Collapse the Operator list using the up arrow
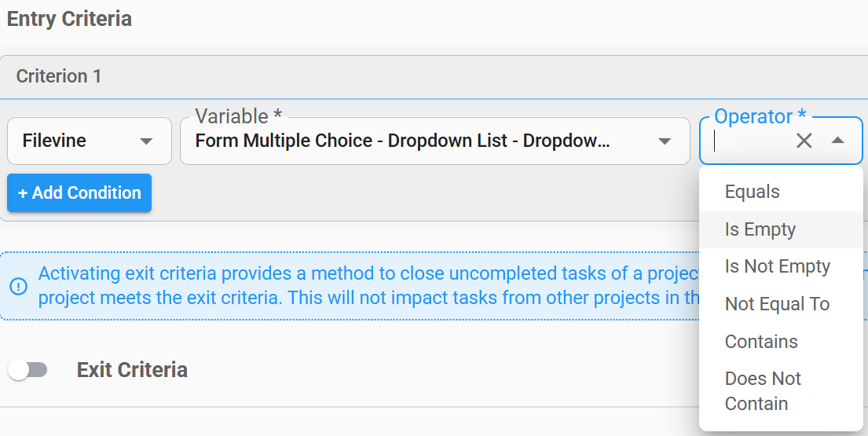Viewport: 868px width, 436px height. point(837,141)
